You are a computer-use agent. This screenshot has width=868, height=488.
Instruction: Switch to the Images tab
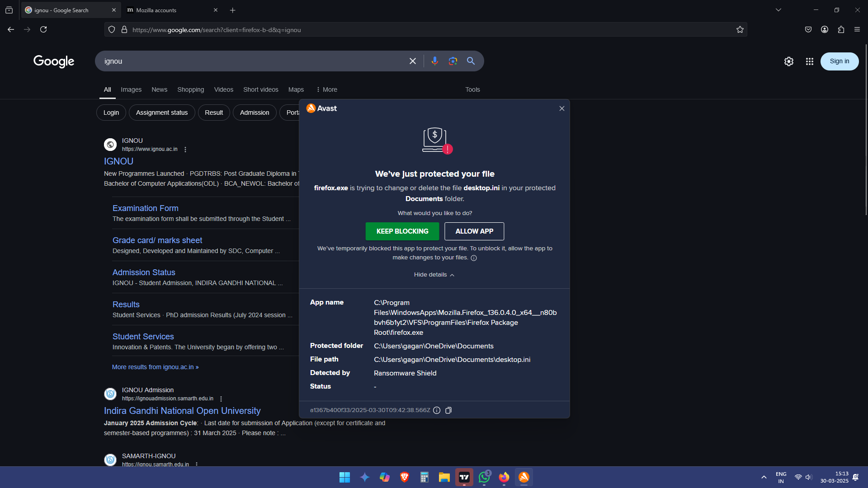(x=131, y=89)
